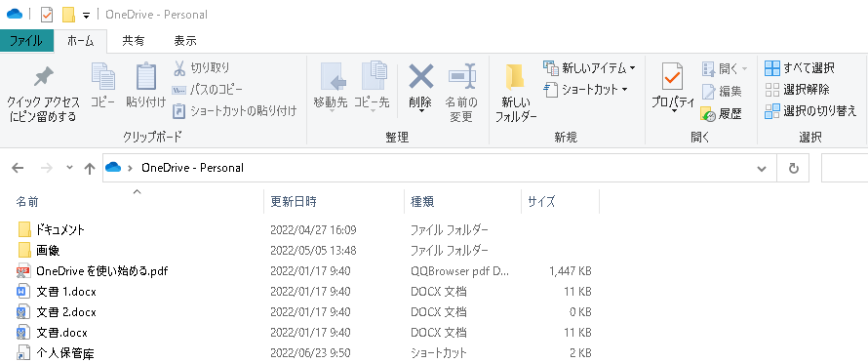The height and width of the screenshot is (363, 868).
Task: Open New item (新しいアイテム) dropdown
Action: pos(633,68)
